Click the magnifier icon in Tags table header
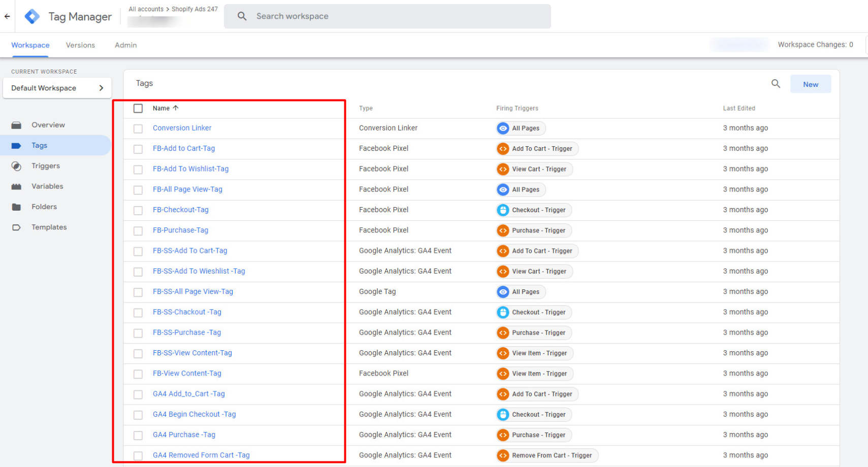 pos(776,84)
